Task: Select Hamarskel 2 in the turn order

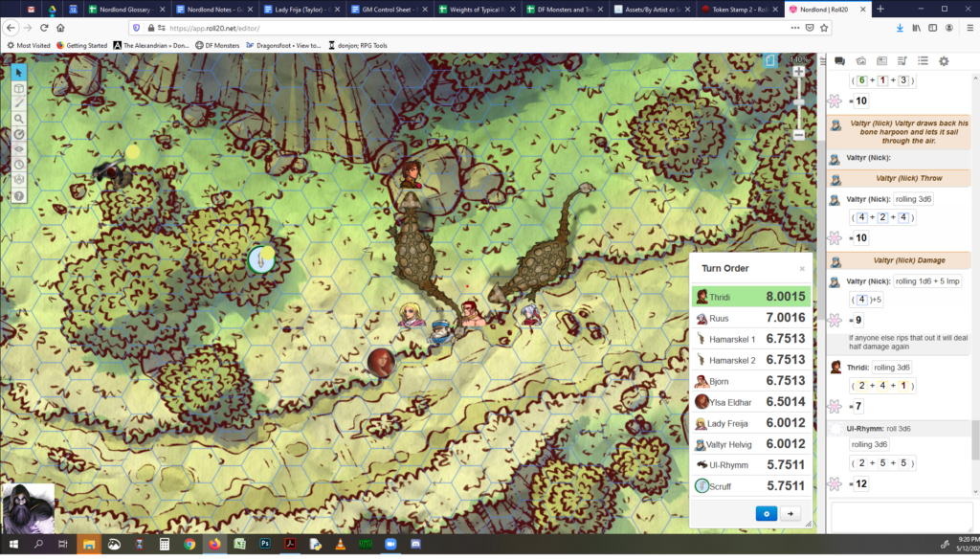Action: pos(751,360)
